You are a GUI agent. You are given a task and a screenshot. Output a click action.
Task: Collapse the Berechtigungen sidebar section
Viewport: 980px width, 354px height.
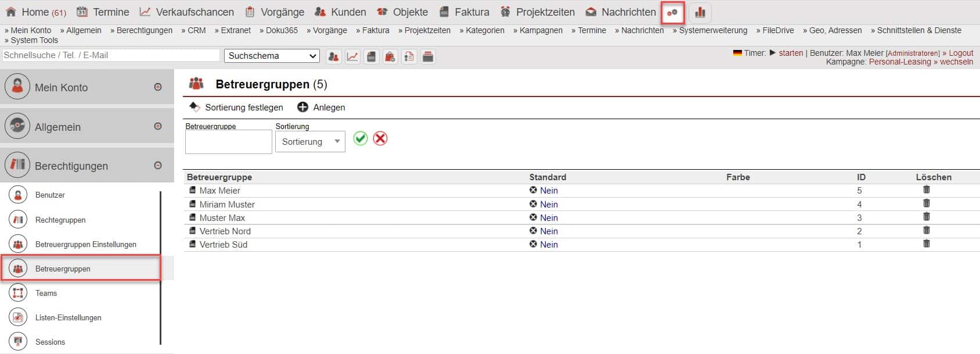coord(158,166)
